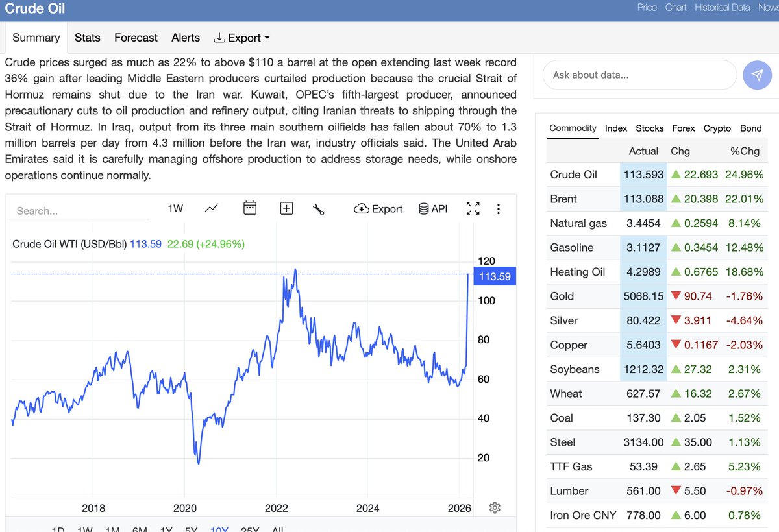Open the TTF Gas commodity link
The height and width of the screenshot is (532, 779).
click(x=571, y=466)
